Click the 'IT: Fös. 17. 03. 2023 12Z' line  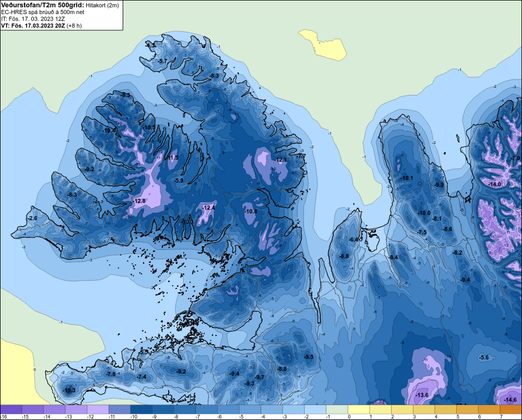tap(32, 19)
